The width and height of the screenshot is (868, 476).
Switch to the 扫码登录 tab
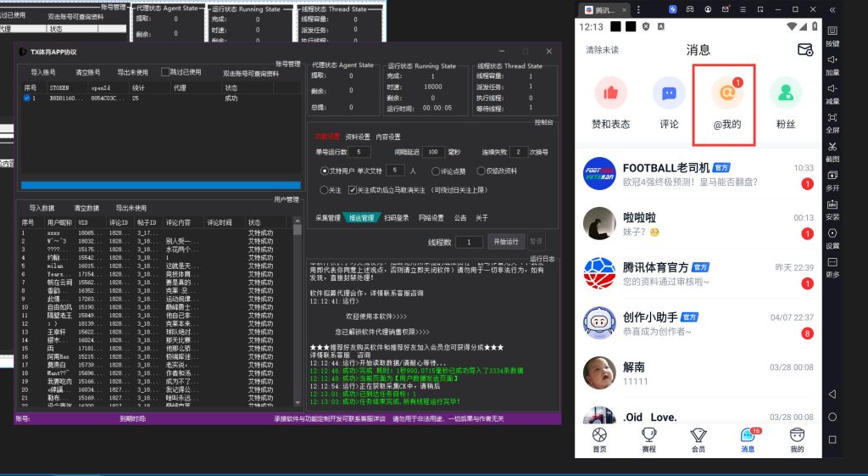click(x=396, y=218)
